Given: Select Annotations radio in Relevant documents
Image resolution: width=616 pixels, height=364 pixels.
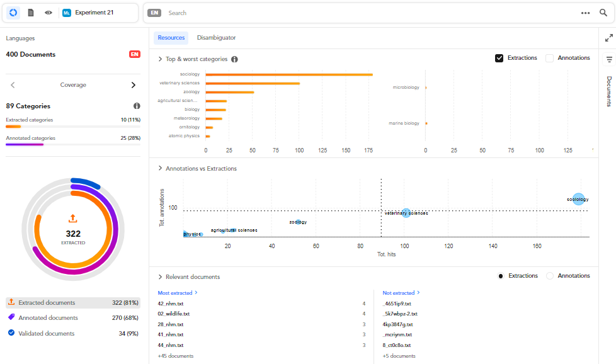Looking at the screenshot, I should point(549,276).
